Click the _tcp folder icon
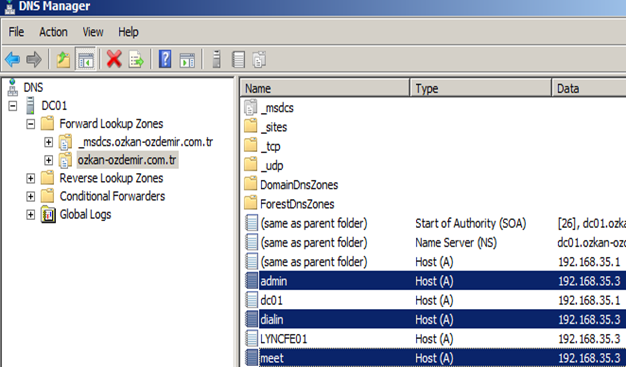 [250, 146]
